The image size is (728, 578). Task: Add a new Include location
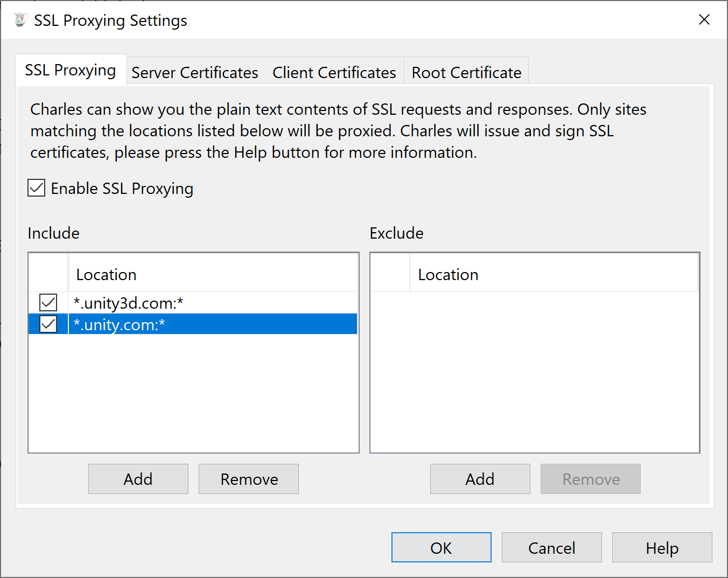pyautogui.click(x=138, y=479)
